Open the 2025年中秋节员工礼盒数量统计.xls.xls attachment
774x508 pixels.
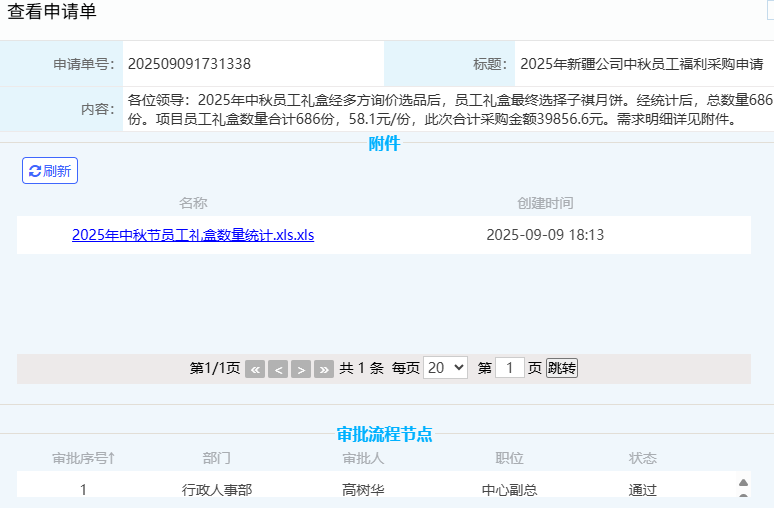click(193, 235)
